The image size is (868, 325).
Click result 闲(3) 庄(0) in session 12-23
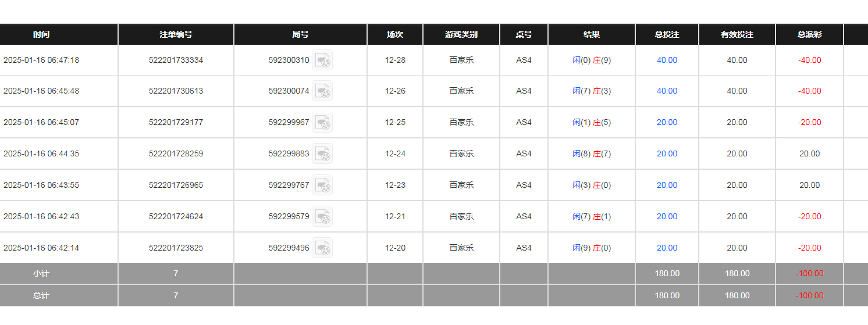tap(591, 185)
